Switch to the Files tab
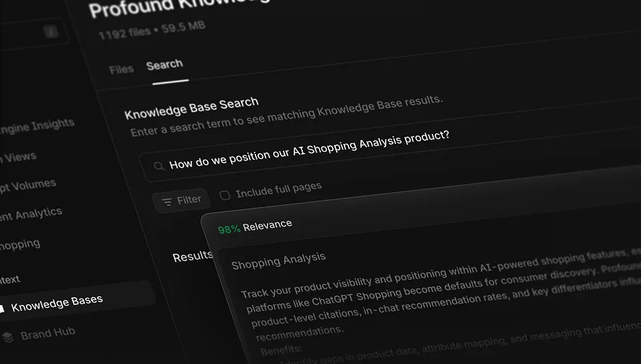 [x=122, y=70]
